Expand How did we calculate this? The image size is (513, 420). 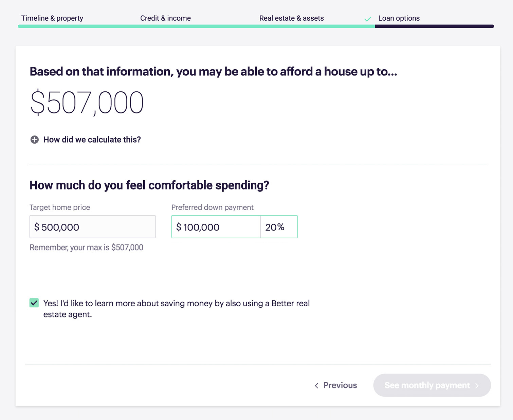tap(92, 140)
